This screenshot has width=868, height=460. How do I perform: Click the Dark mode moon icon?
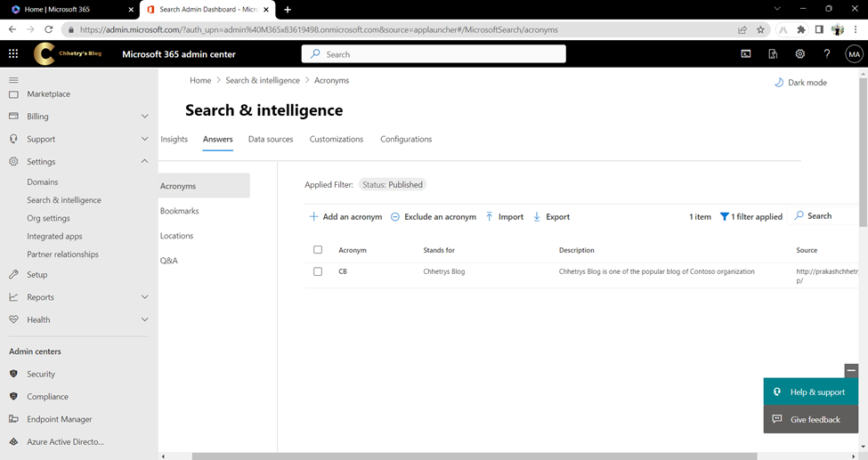pos(779,83)
